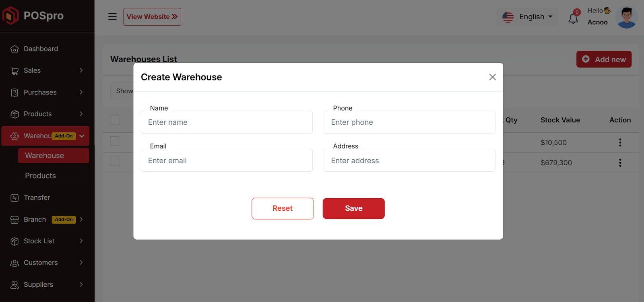Expand the Sales sidebar menu
This screenshot has width=644, height=302.
(x=46, y=70)
